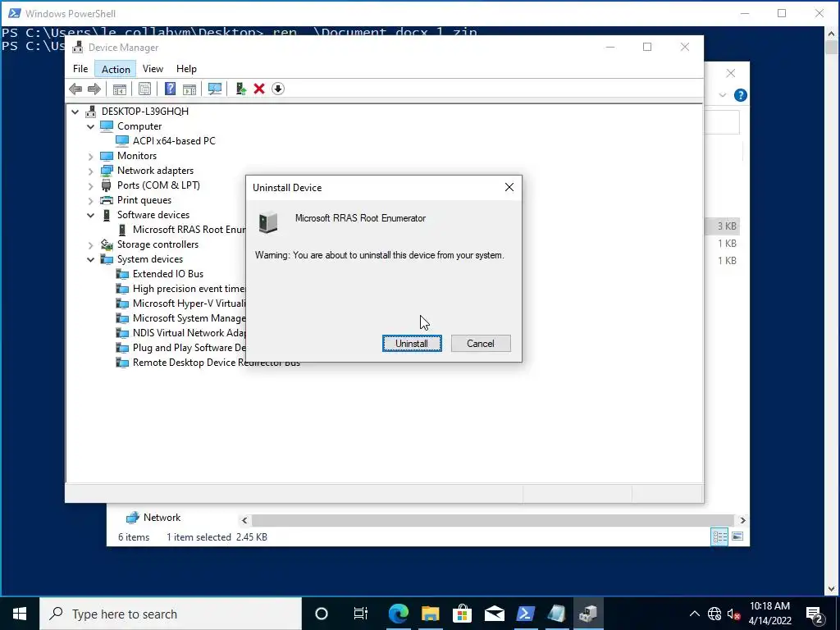Image resolution: width=840 pixels, height=630 pixels.
Task: Select NDIS Virtual Network Adapter device
Action: pyautogui.click(x=189, y=333)
